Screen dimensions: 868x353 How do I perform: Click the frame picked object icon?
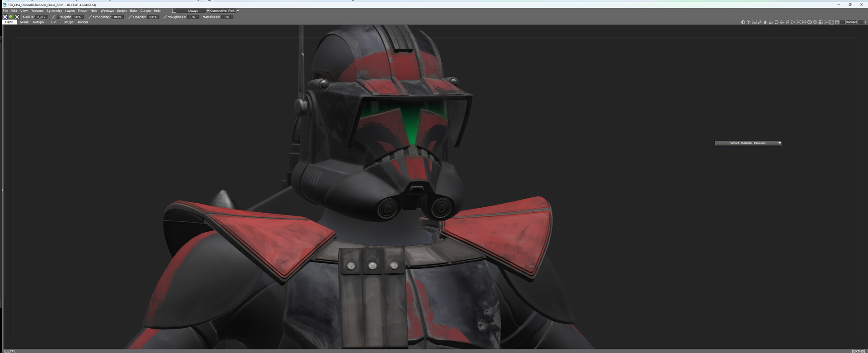click(x=804, y=22)
